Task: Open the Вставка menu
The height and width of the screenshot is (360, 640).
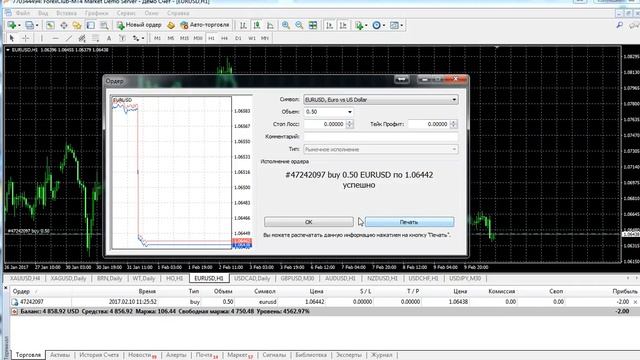Action: tap(66, 13)
